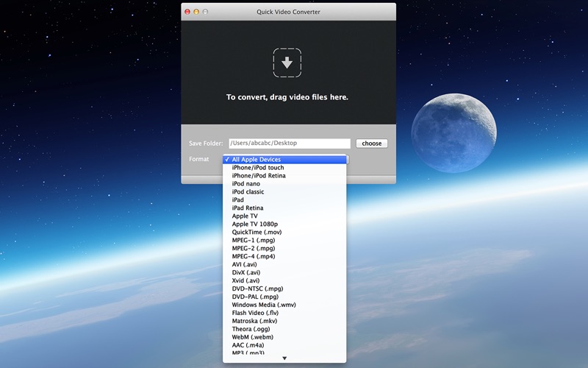This screenshot has height=368, width=588.
Task: Close the Quick Video Converter window
Action: pyautogui.click(x=187, y=12)
